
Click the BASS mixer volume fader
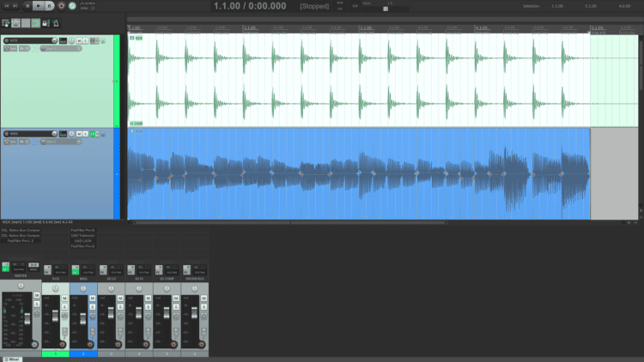tap(83, 318)
